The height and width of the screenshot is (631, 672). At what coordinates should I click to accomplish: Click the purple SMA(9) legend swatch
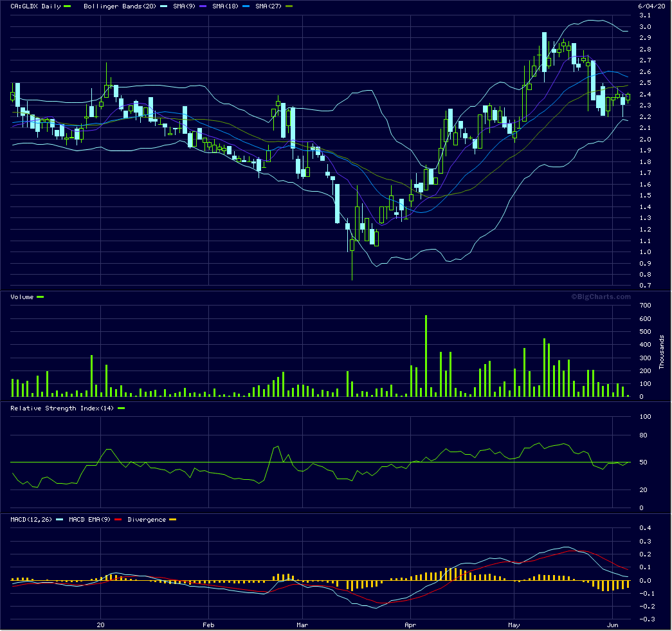203,6
